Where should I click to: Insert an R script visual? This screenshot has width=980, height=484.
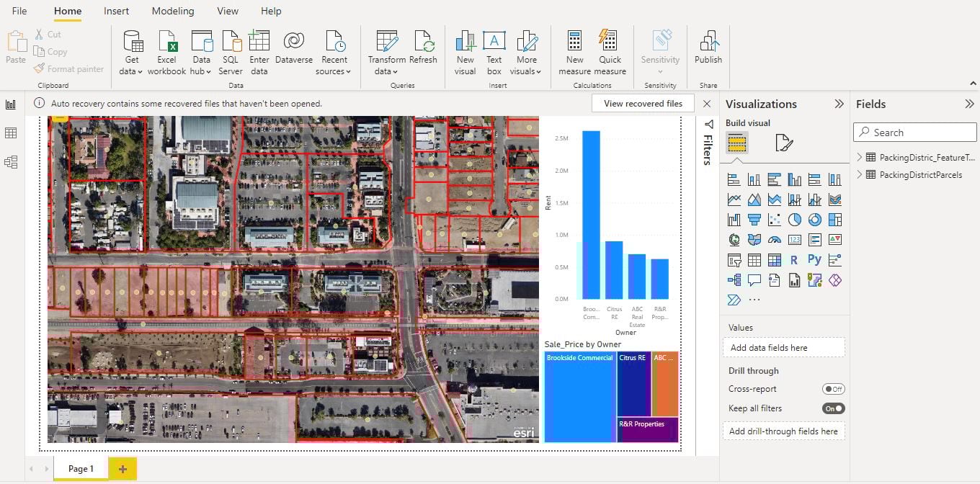point(795,259)
